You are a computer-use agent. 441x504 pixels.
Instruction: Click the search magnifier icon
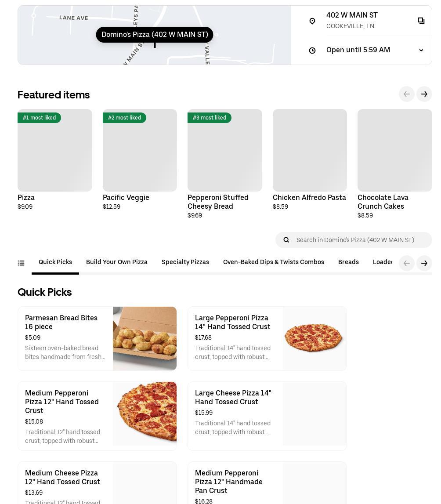coord(286,240)
